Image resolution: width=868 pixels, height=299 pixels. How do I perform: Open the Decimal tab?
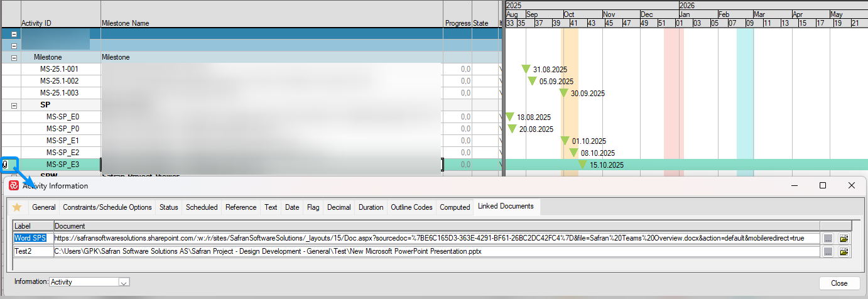[x=339, y=207]
